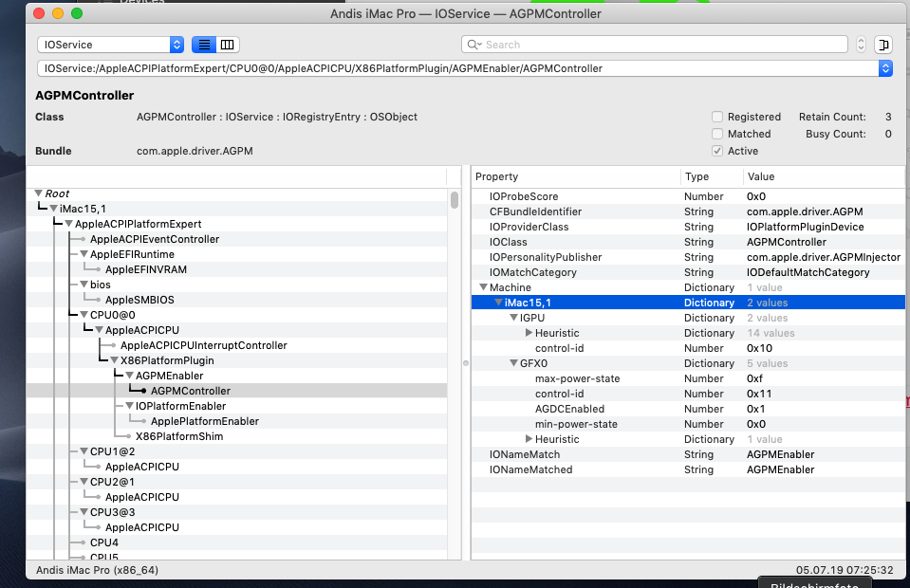
Task: Click in the Search field
Action: coord(654,45)
